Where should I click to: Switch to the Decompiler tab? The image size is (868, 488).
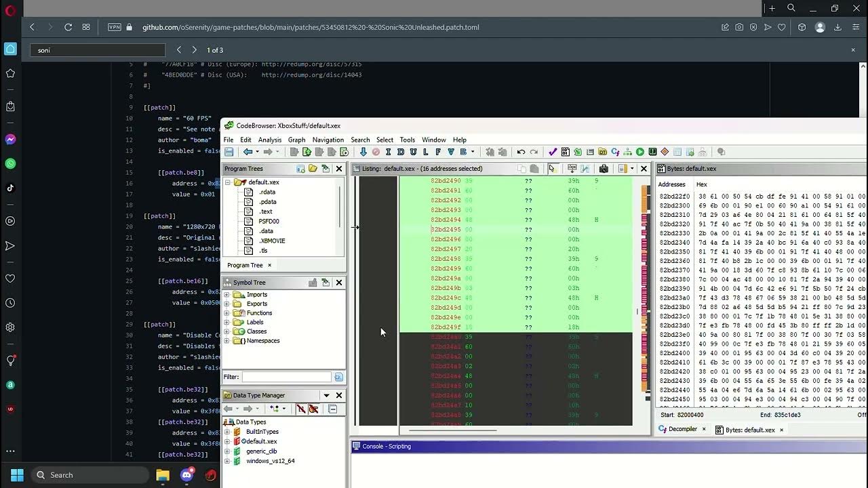coord(683,429)
